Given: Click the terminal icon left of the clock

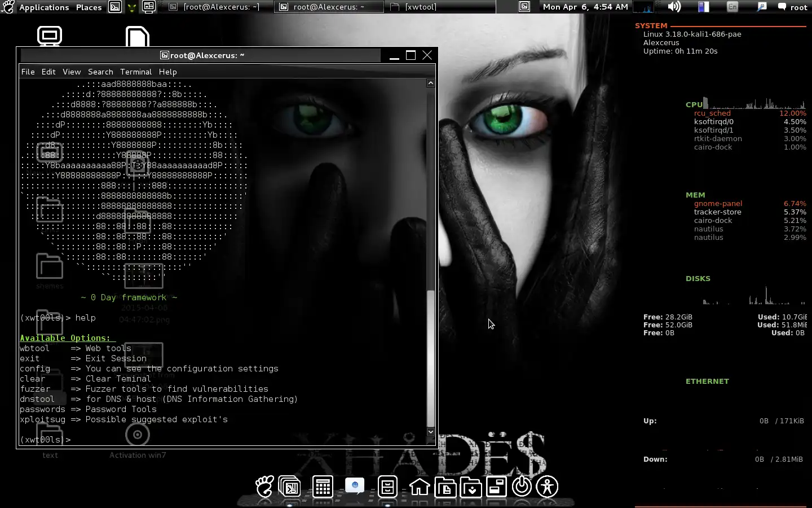Looking at the screenshot, I should pos(524,7).
